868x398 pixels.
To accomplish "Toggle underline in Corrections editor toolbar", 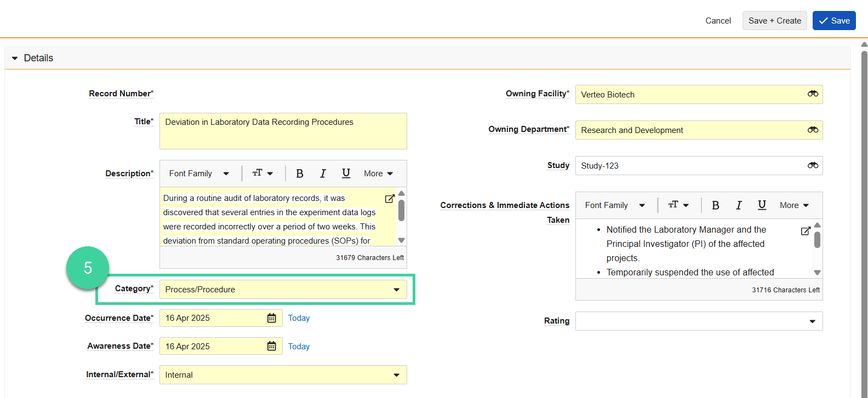I will (x=762, y=205).
